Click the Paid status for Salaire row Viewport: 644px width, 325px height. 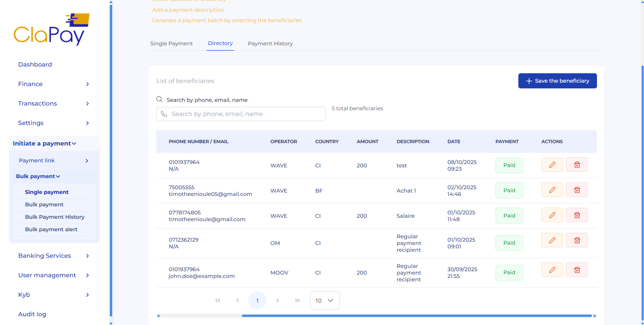(x=509, y=215)
